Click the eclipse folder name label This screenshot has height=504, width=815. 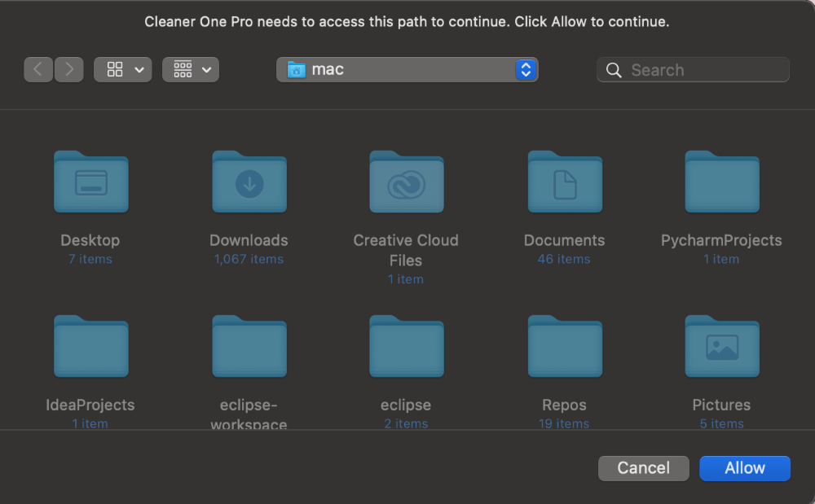pos(406,405)
